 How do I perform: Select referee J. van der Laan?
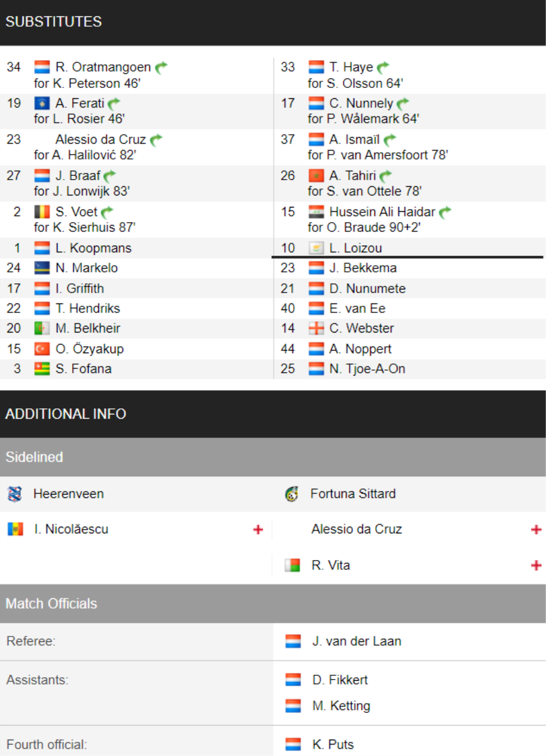(x=357, y=641)
